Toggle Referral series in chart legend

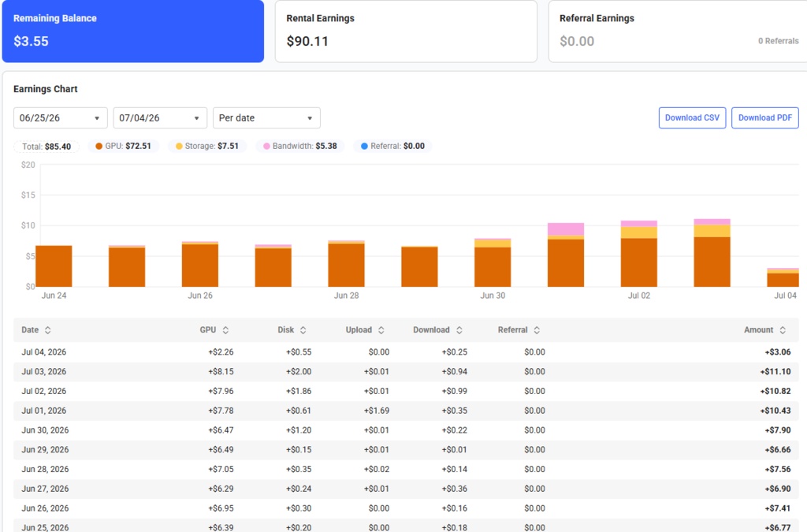coord(392,146)
